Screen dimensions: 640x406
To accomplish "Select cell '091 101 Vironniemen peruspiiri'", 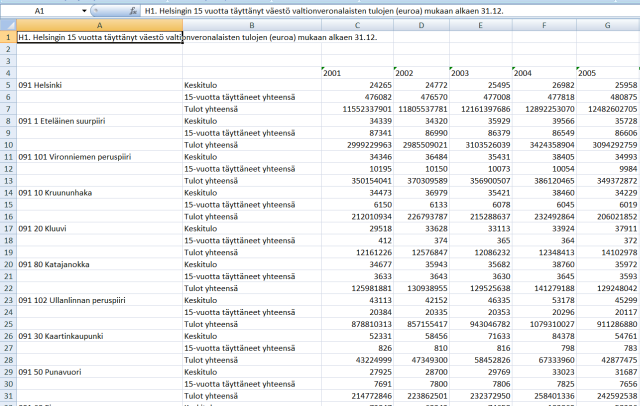I will pyautogui.click(x=100, y=157).
